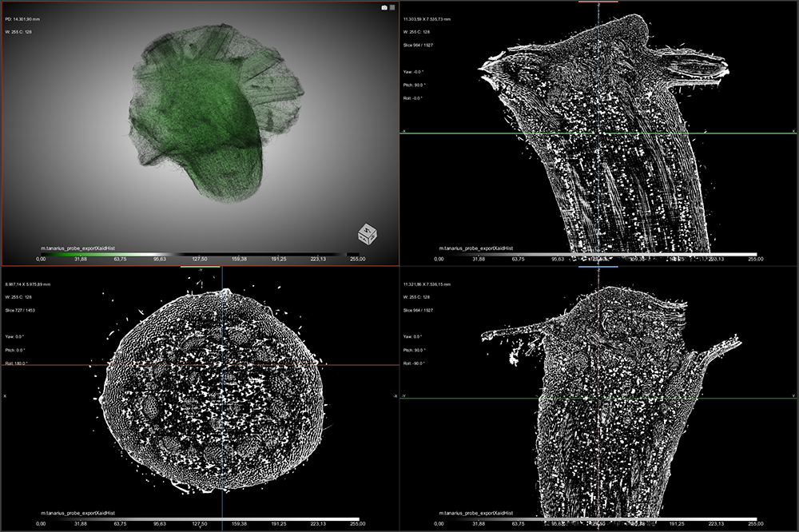
Task: Click the gray square icon beside the camera
Action: click(x=392, y=7)
